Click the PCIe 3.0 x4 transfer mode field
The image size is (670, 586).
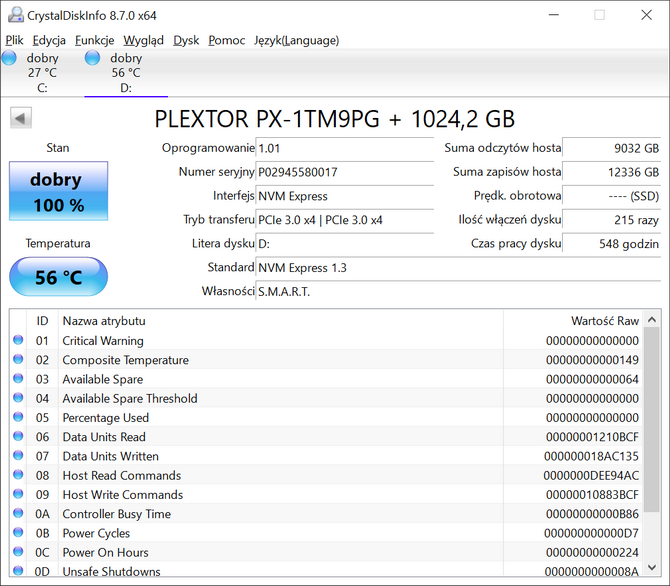point(344,220)
